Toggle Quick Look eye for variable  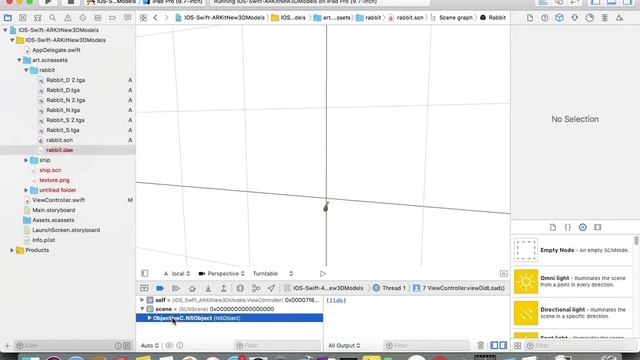coord(169,346)
